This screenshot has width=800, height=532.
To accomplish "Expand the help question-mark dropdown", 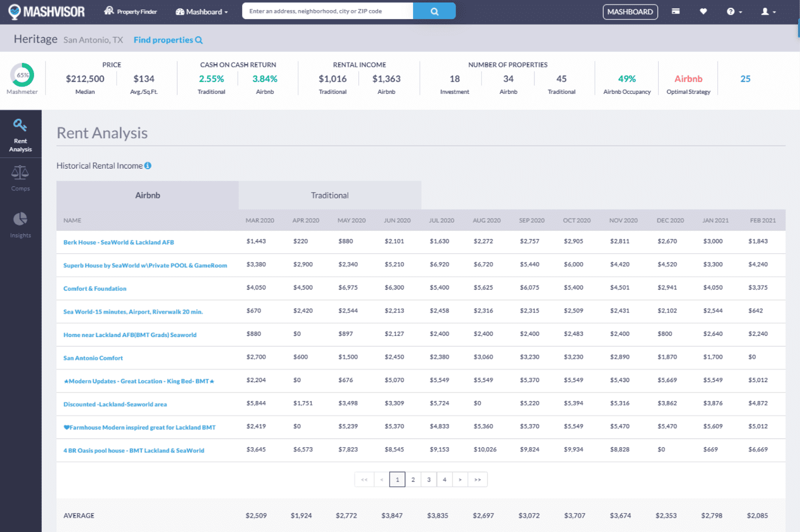I will (733, 11).
